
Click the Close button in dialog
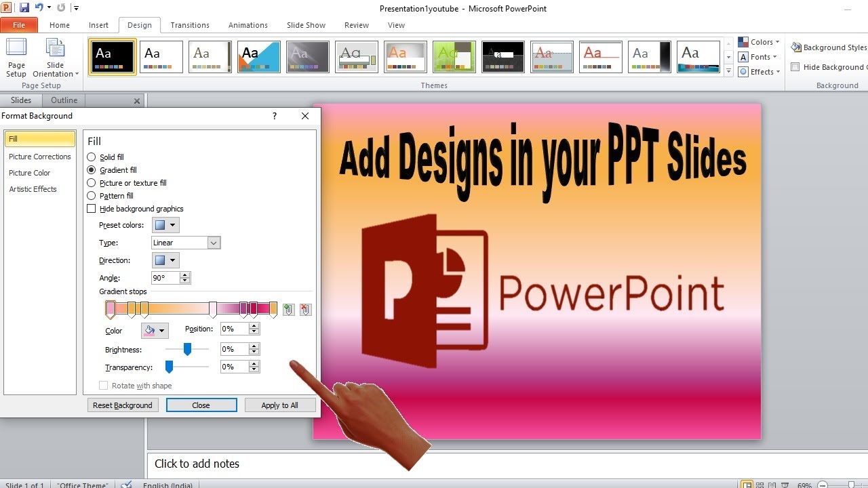[201, 405]
